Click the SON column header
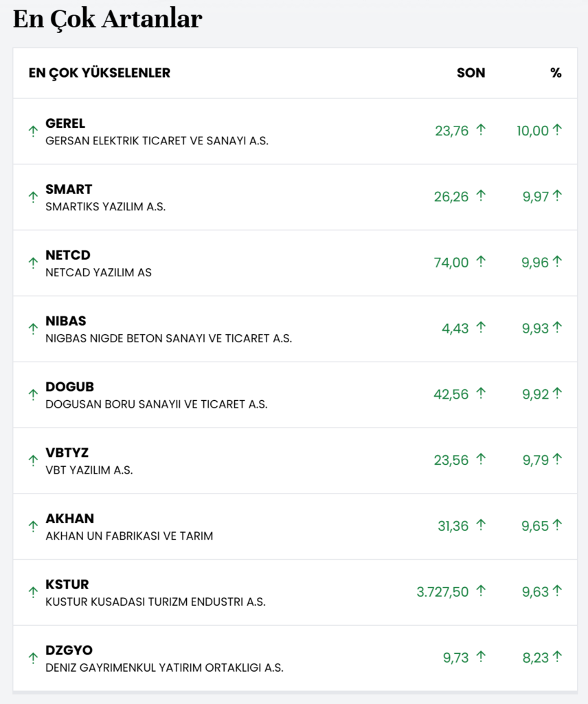Image resolution: width=588 pixels, height=704 pixels. pos(471,73)
